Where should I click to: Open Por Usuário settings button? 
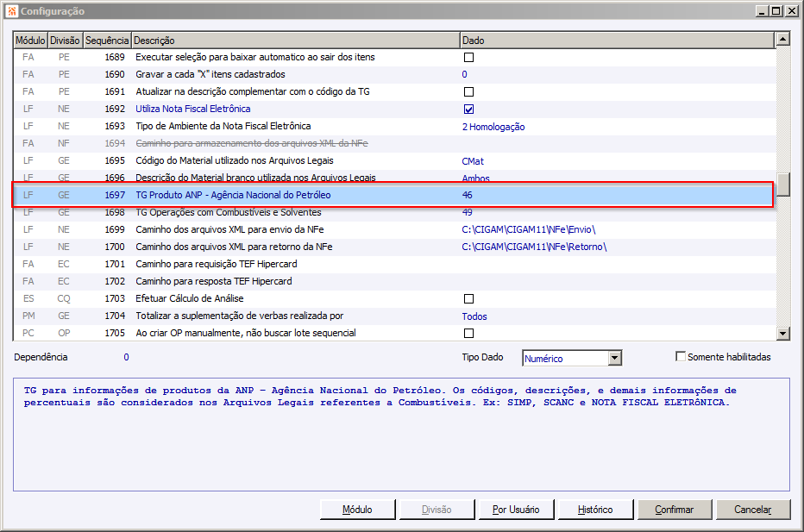(516, 510)
